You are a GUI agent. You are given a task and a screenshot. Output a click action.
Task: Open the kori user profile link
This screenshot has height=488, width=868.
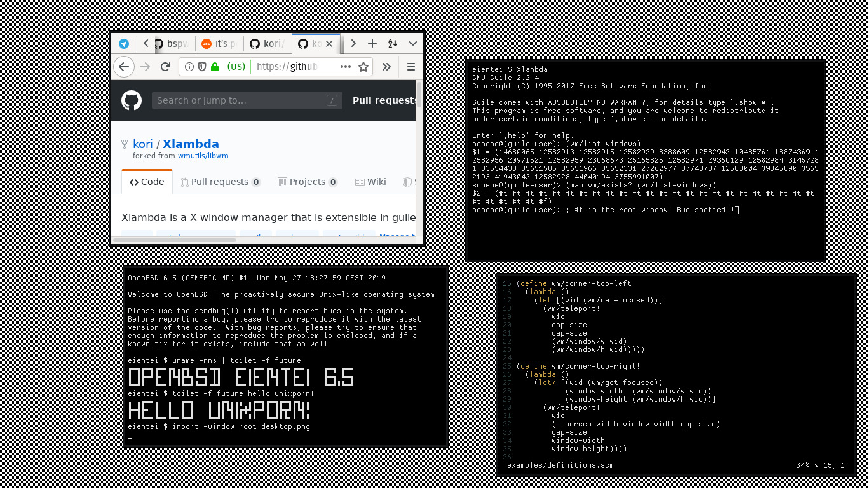click(x=143, y=144)
